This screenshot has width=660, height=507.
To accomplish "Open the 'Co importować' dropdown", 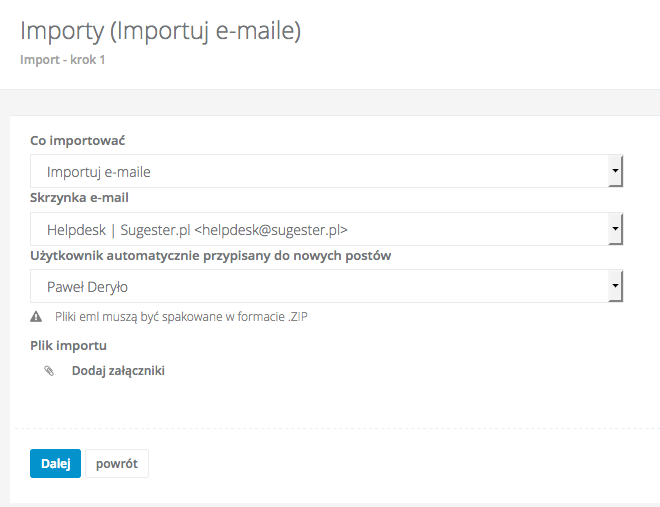I will 320,171.
